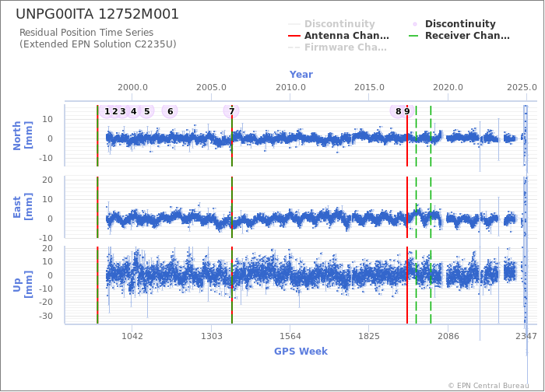Image resolution: width=545 pixels, height=392 pixels.
Task: Select discontinuity marker 9
Action: coord(407,111)
